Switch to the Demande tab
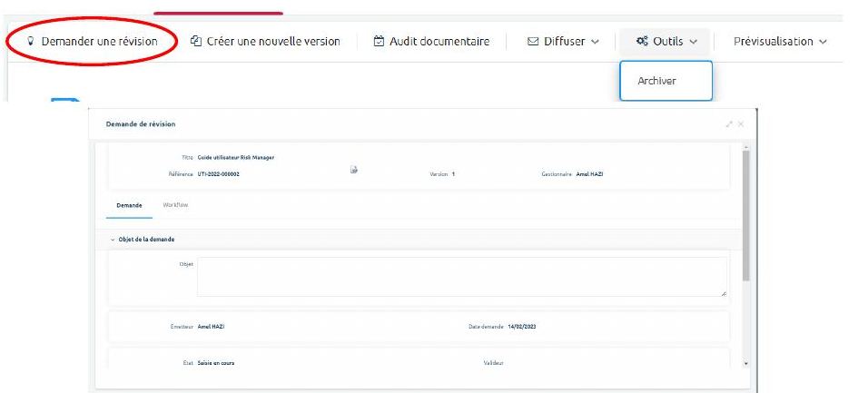This screenshot has height=393, width=868. click(x=129, y=205)
